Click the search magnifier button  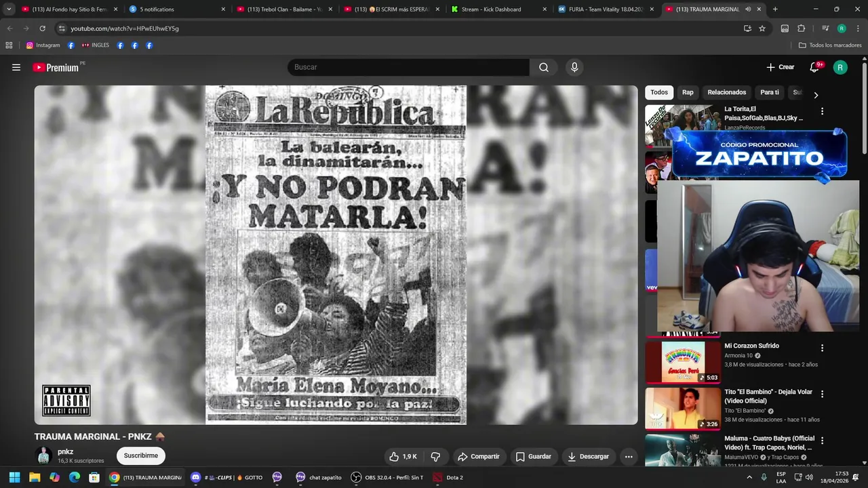(544, 67)
